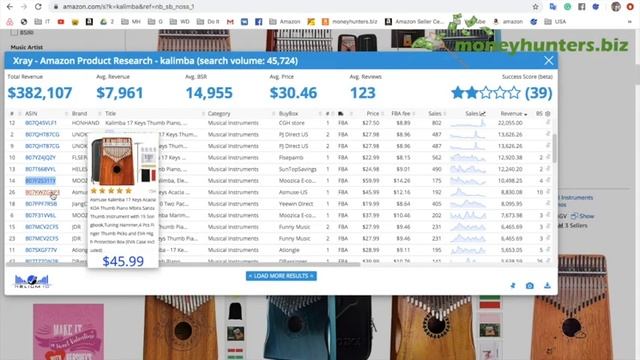Sort by Category column header
The height and width of the screenshot is (360, 640).
click(219, 113)
